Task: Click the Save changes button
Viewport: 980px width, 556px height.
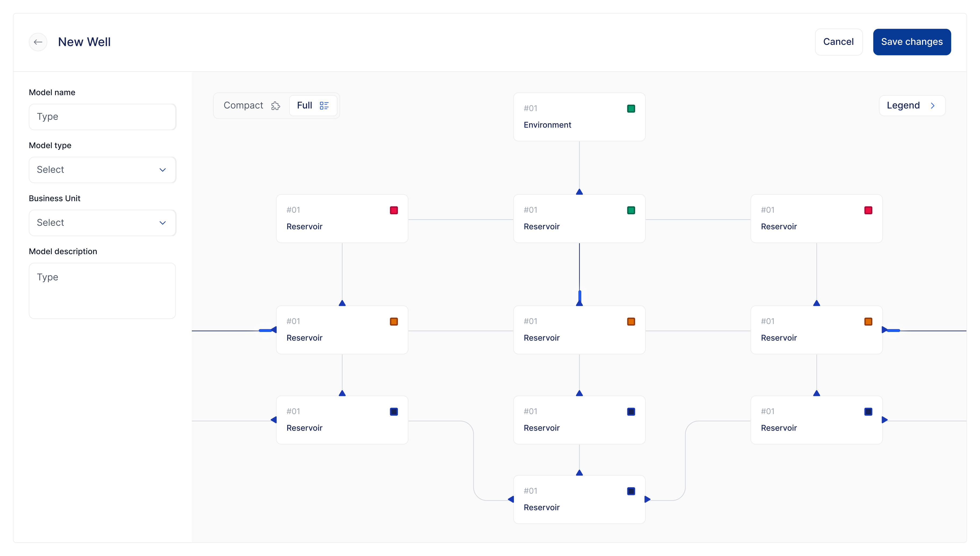Action: click(x=912, y=42)
